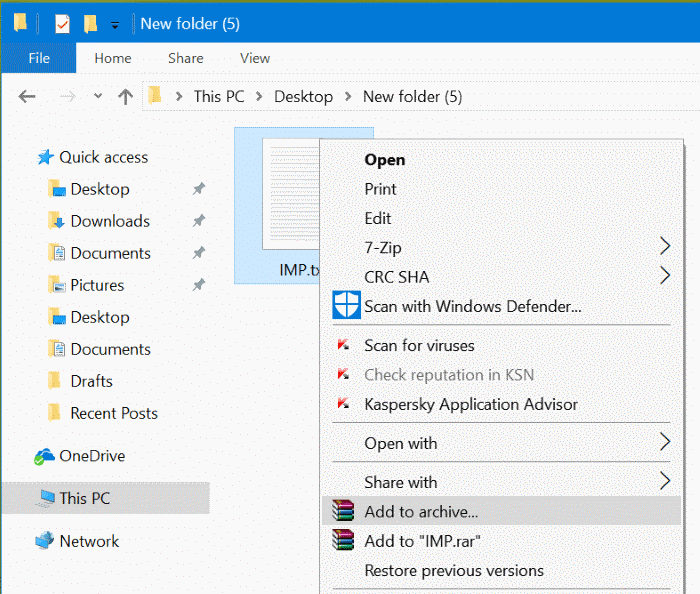Image resolution: width=700 pixels, height=594 pixels.
Task: Open the 7-Zip submenu
Action: click(501, 247)
